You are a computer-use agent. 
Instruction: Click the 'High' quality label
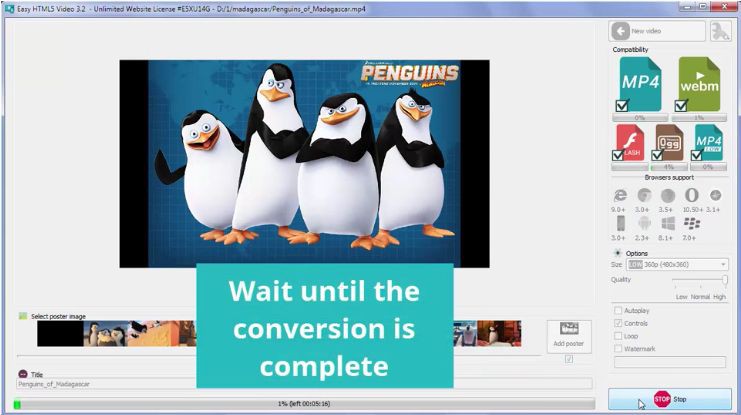pyautogui.click(x=719, y=297)
